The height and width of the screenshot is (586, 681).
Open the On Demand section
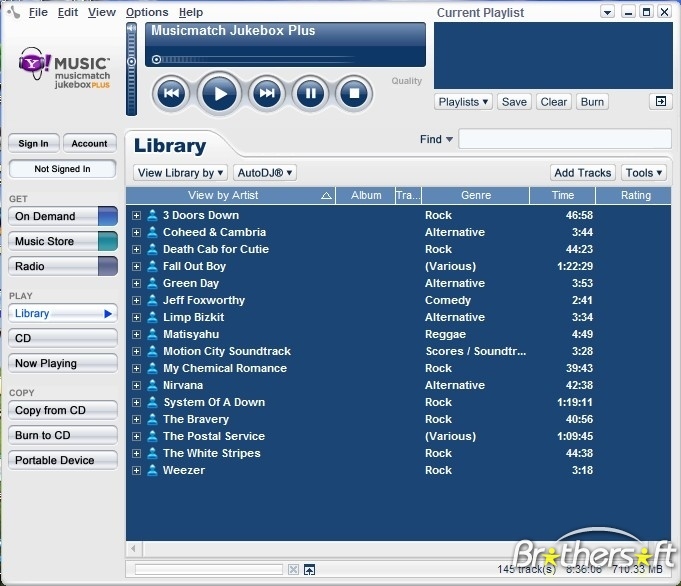[x=63, y=216]
